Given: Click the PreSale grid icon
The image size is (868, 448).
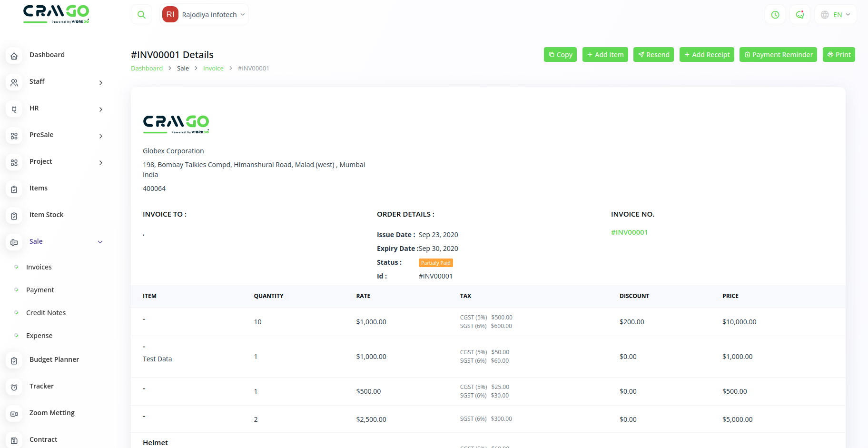Looking at the screenshot, I should [x=14, y=136].
